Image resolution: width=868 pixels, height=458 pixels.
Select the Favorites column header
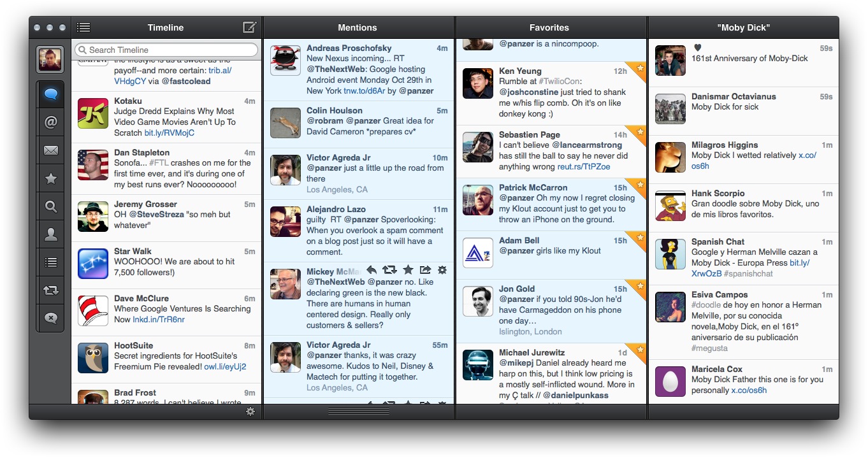click(x=549, y=27)
